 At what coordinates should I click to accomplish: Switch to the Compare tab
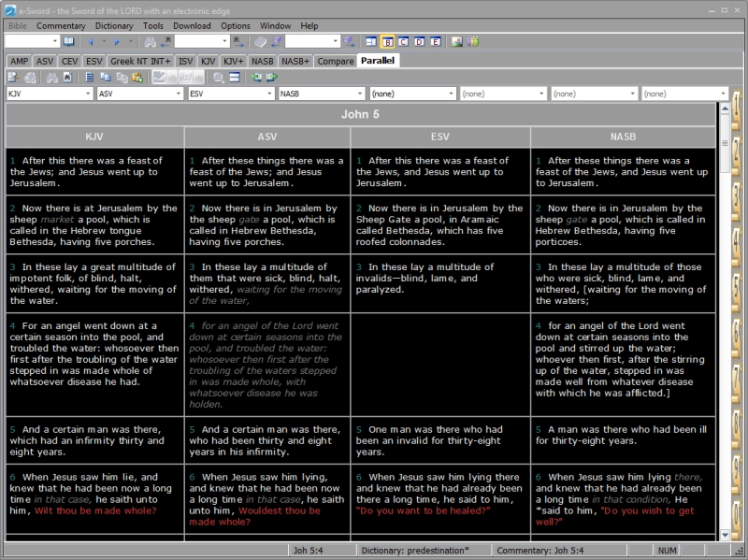(x=336, y=61)
